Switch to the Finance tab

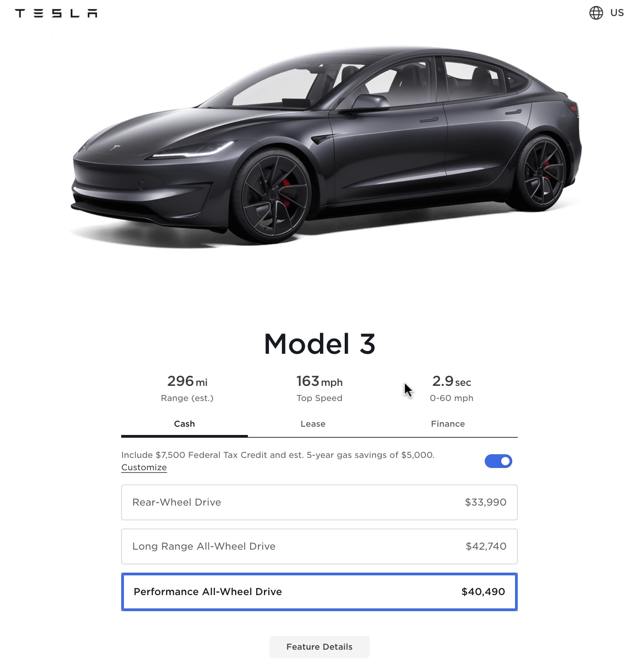[x=448, y=424]
